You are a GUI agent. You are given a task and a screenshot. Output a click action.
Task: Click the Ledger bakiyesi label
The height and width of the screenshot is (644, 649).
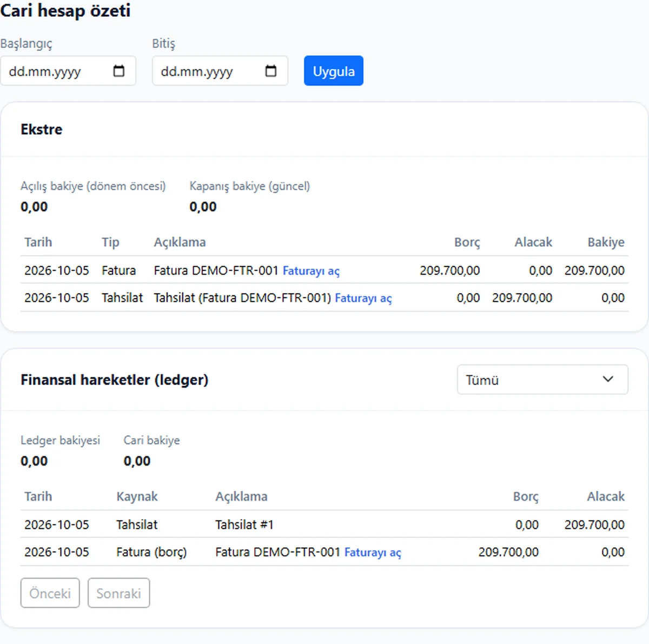point(61,441)
